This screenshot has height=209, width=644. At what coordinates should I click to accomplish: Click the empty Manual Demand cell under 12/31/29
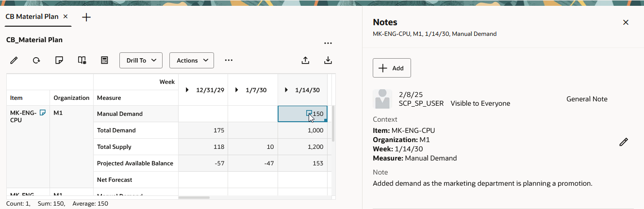pyautogui.click(x=203, y=114)
